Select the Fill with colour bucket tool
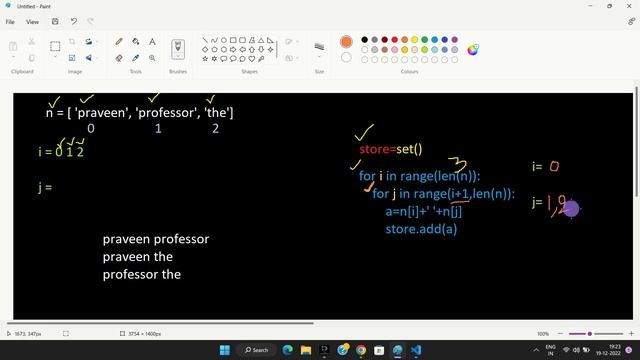640x360 pixels. click(136, 42)
